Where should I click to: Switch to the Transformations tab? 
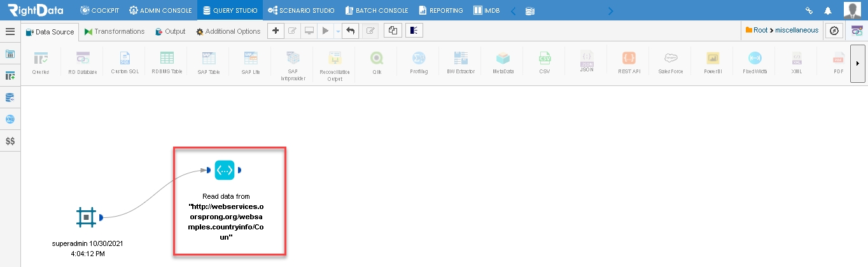tap(115, 31)
